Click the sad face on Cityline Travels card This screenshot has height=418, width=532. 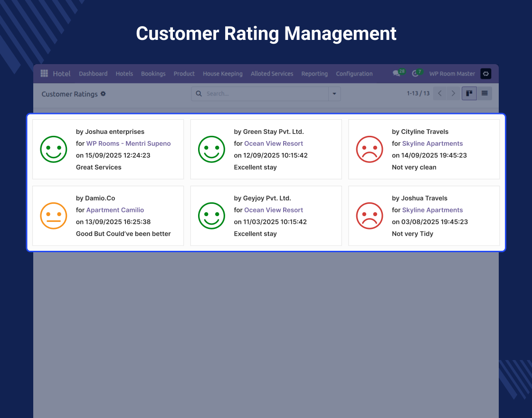click(x=370, y=149)
